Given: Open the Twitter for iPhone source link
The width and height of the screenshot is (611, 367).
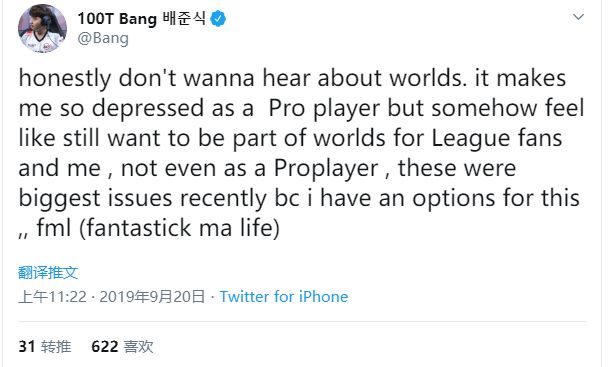Looking at the screenshot, I should 284,297.
